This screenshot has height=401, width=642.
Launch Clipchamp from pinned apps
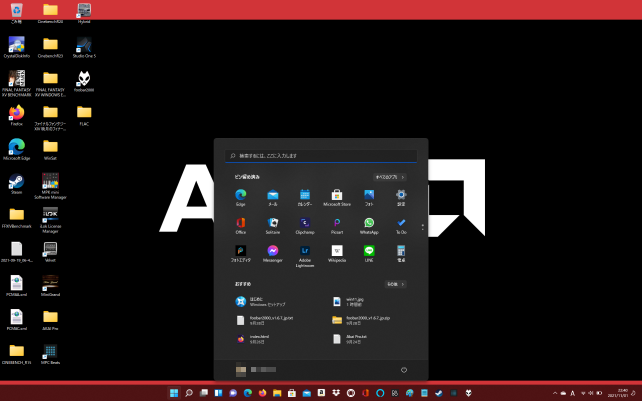point(305,225)
